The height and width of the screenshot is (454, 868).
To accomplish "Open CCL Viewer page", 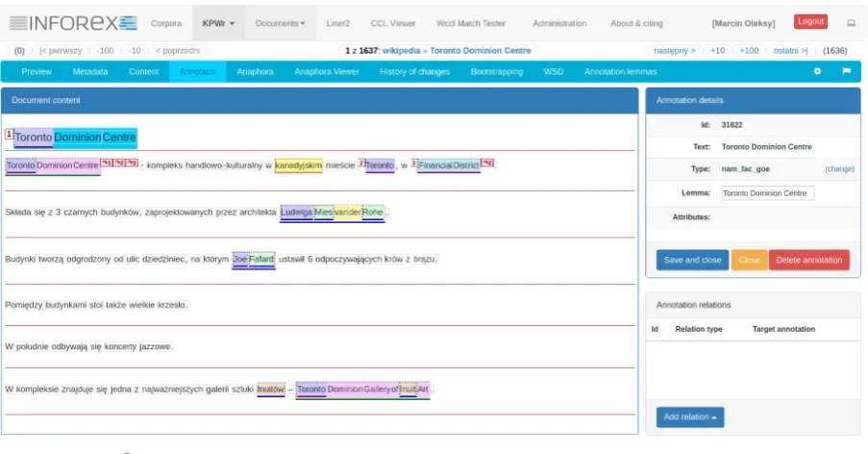I will [392, 23].
